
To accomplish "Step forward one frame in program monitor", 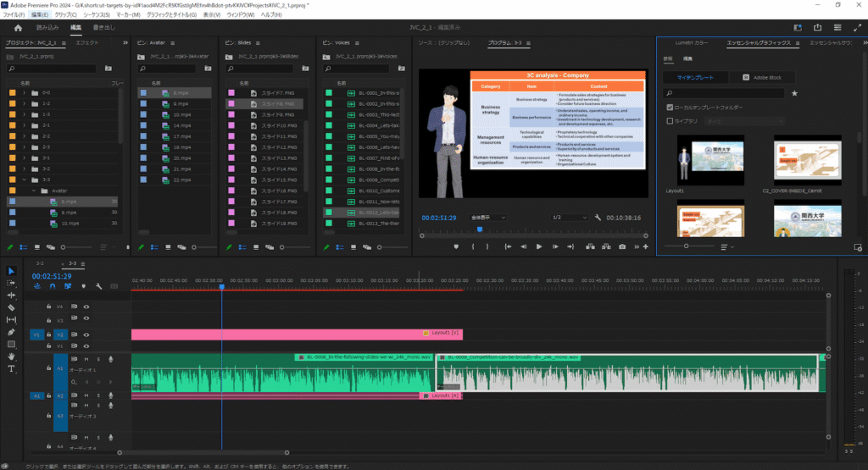I will pos(555,246).
